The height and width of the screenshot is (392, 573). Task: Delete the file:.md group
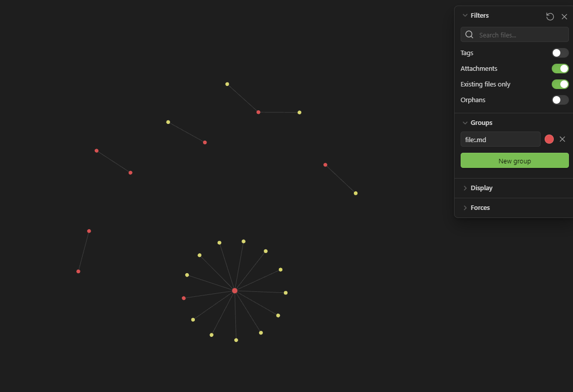point(562,139)
